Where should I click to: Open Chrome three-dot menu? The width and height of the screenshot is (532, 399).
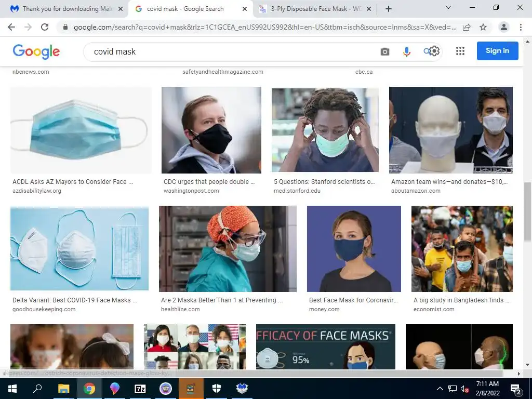(x=521, y=27)
